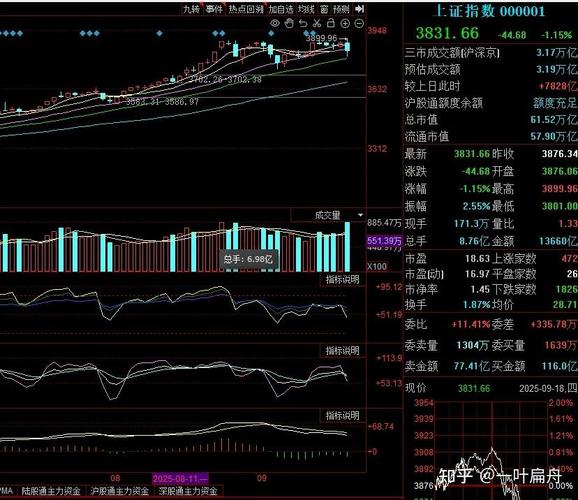Click the 换手 value 1.87%
Image resolution: width=578 pixels, height=500 pixels.
click(x=477, y=305)
